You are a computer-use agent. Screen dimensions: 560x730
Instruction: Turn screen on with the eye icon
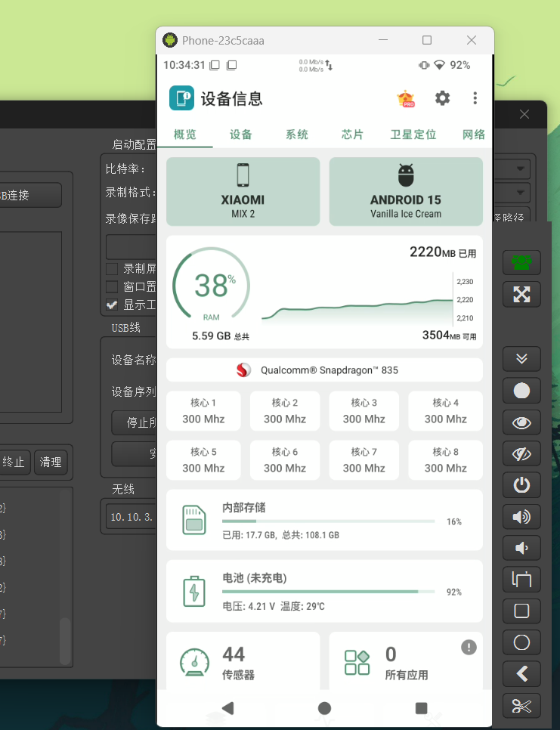[521, 422]
